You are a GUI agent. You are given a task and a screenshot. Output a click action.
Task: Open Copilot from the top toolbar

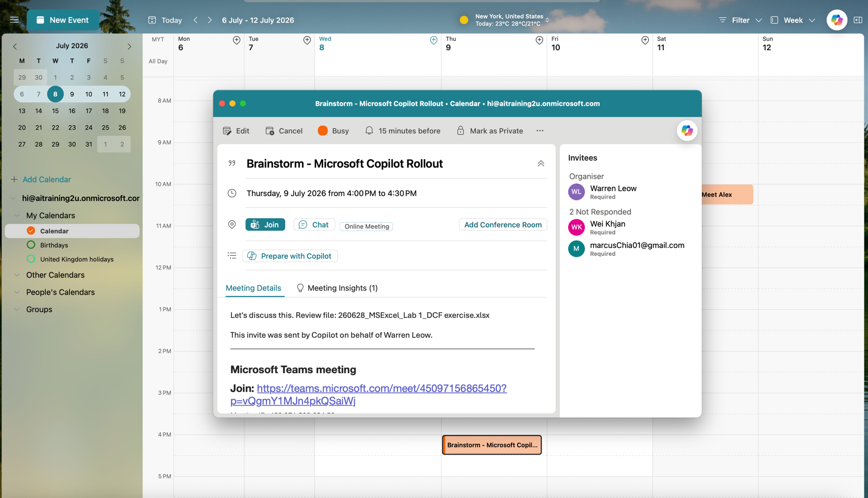837,20
